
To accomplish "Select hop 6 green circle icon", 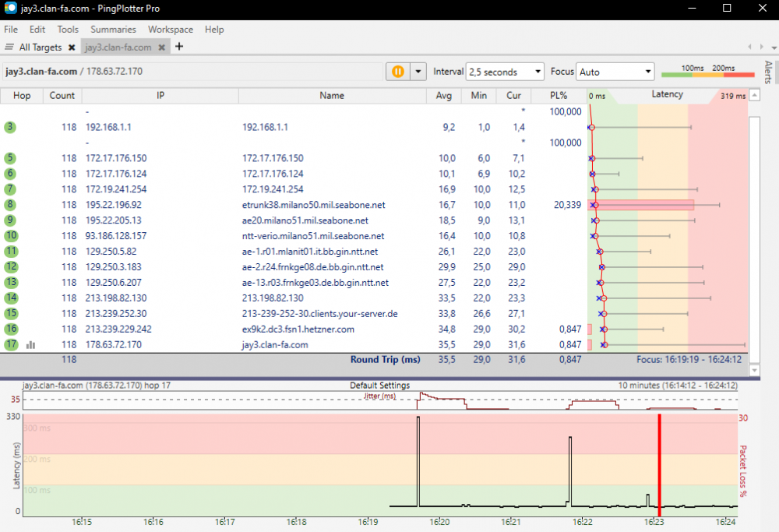I will (x=10, y=174).
